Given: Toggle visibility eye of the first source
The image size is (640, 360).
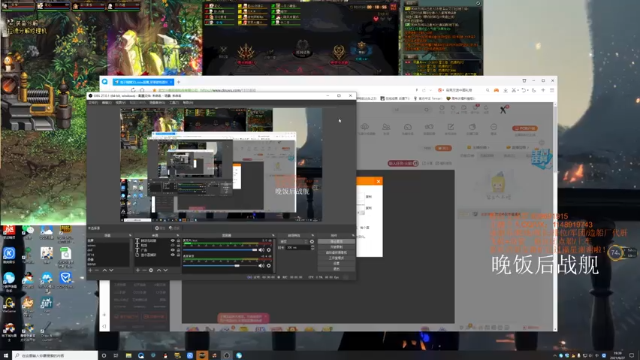Looking at the screenshot, I should 173,241.
